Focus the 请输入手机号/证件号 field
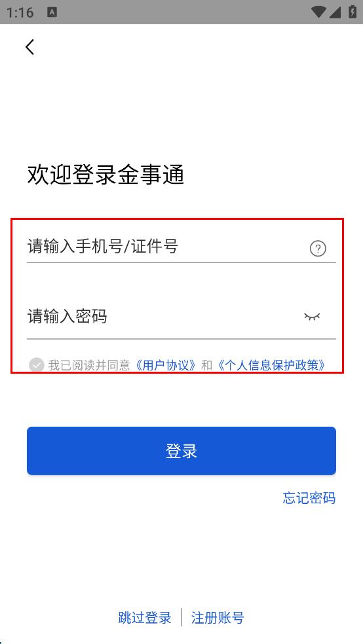Image resolution: width=363 pixels, height=644 pixels. point(181,247)
